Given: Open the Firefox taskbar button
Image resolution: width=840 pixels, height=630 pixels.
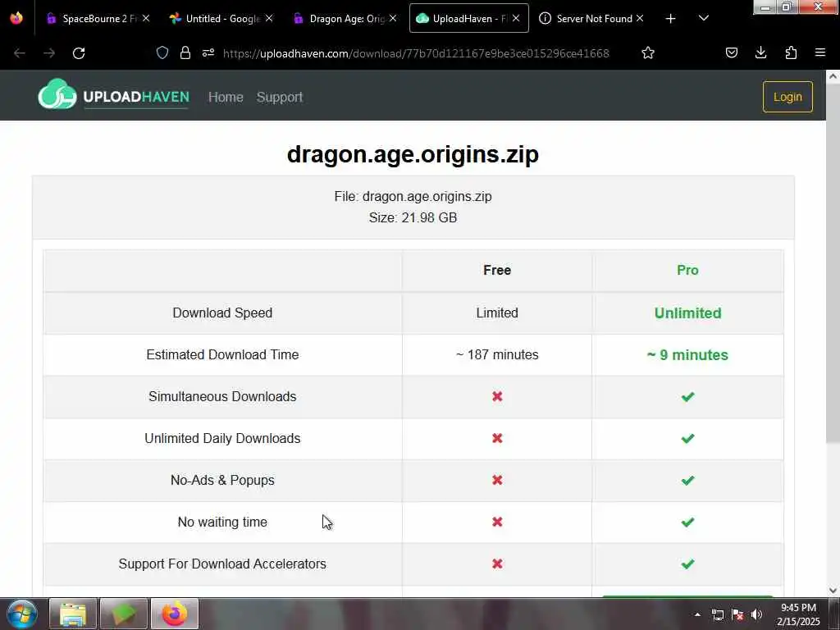Looking at the screenshot, I should coord(175,614).
